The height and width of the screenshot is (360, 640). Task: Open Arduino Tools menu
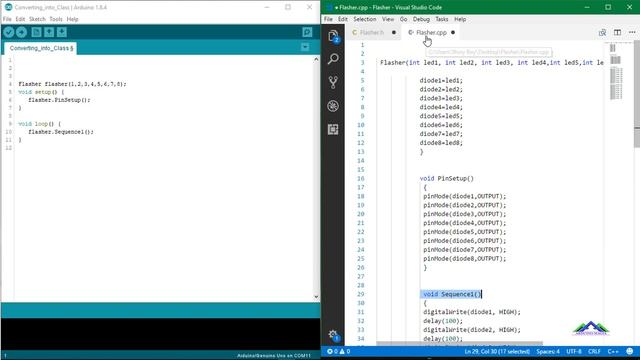(56, 19)
